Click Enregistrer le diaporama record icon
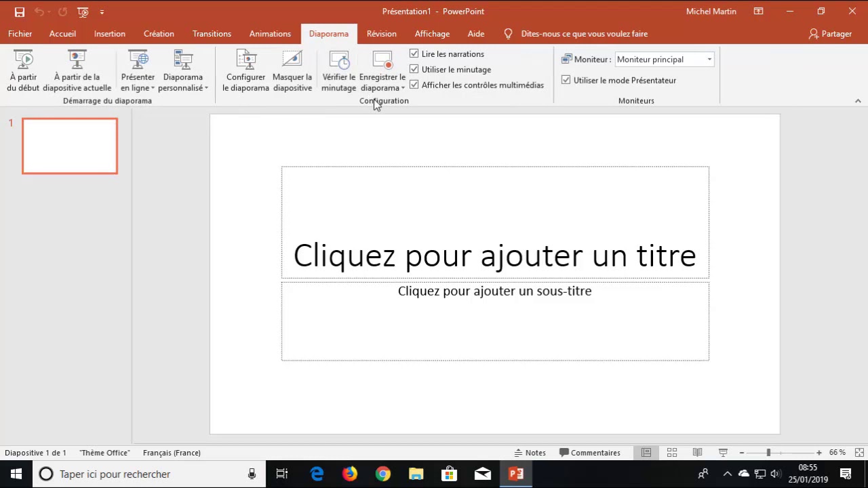The height and width of the screenshot is (488, 868). (x=382, y=60)
